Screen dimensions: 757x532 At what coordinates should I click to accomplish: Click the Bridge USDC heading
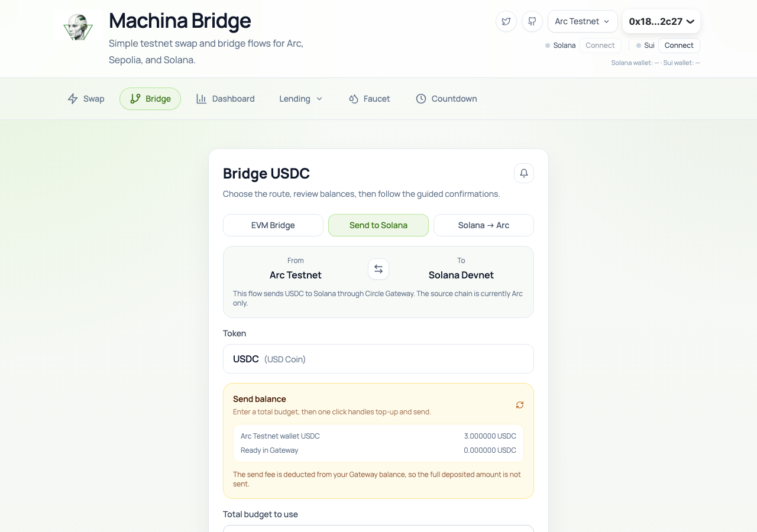click(266, 174)
